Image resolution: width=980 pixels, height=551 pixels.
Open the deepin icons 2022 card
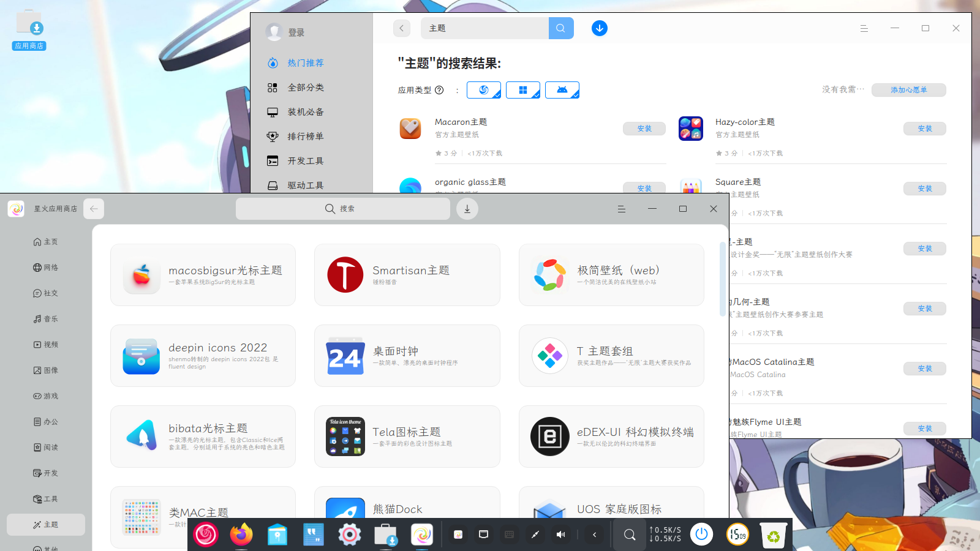click(203, 356)
